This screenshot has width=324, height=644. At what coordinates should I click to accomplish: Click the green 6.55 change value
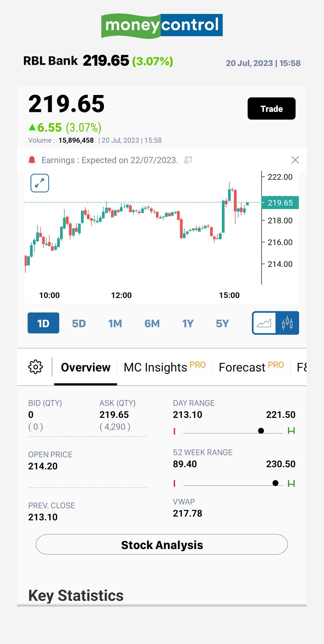click(49, 128)
